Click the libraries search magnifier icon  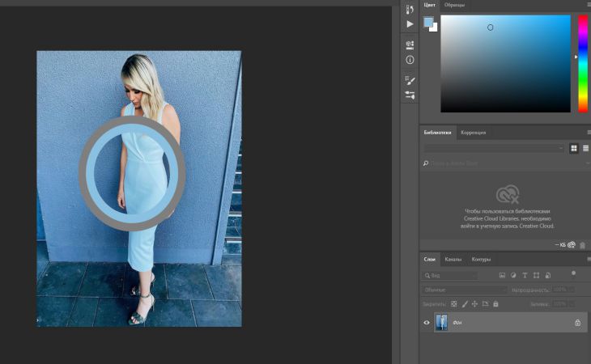(x=426, y=163)
